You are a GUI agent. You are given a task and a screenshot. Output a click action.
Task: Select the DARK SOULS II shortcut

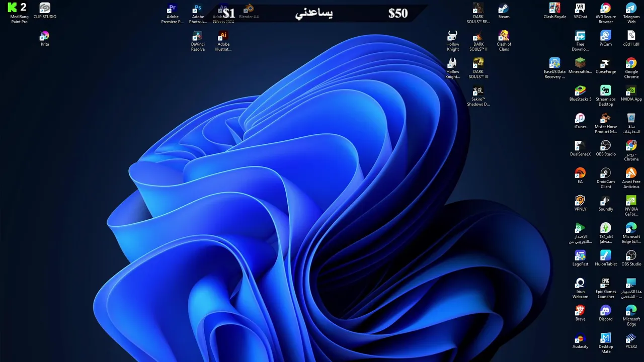[478, 41]
